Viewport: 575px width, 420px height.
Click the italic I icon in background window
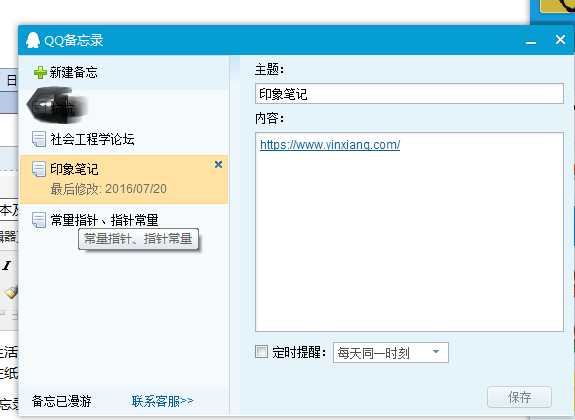7,265
